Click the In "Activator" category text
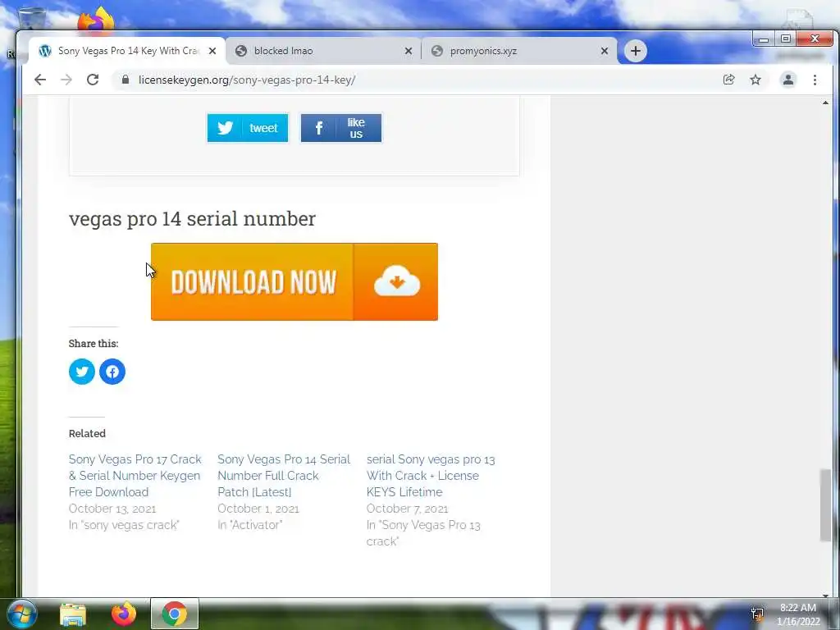 (x=249, y=525)
